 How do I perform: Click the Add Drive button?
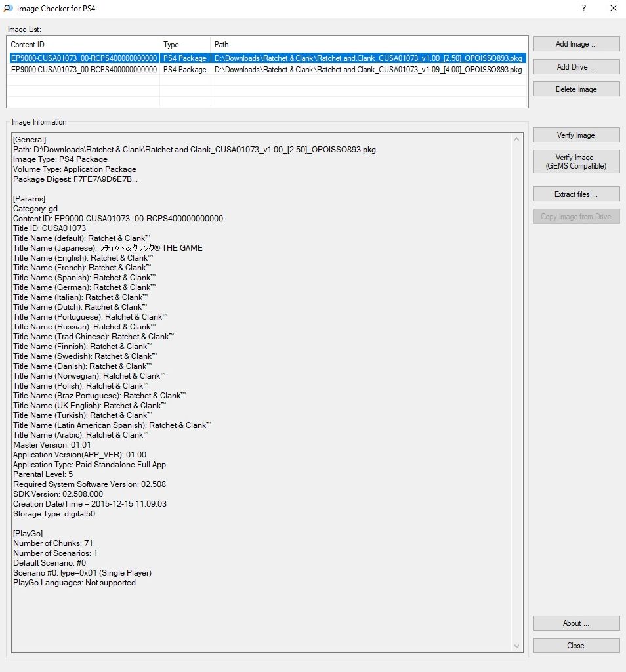[576, 66]
